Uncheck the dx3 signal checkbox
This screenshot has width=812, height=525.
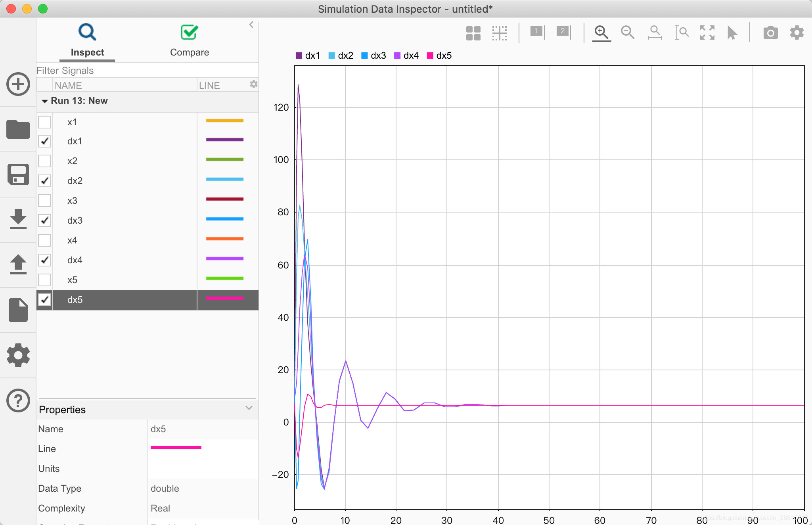[44, 220]
